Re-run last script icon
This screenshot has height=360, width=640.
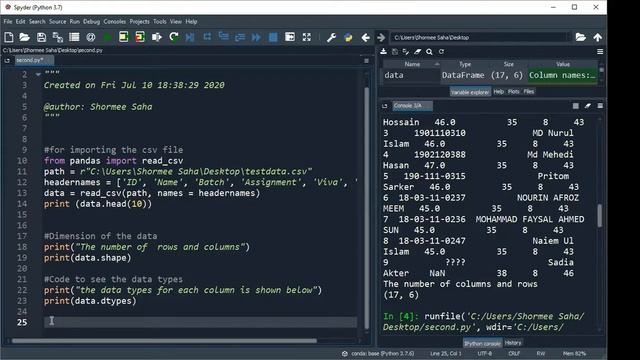click(x=173, y=38)
